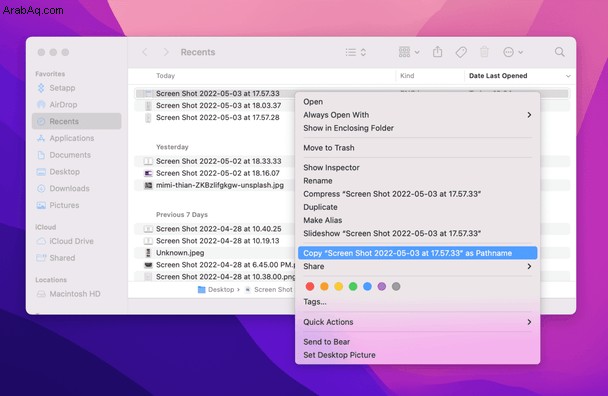Image resolution: width=608 pixels, height=396 pixels.
Task: Choose Copy as Pathname menu item
Action: click(418, 253)
